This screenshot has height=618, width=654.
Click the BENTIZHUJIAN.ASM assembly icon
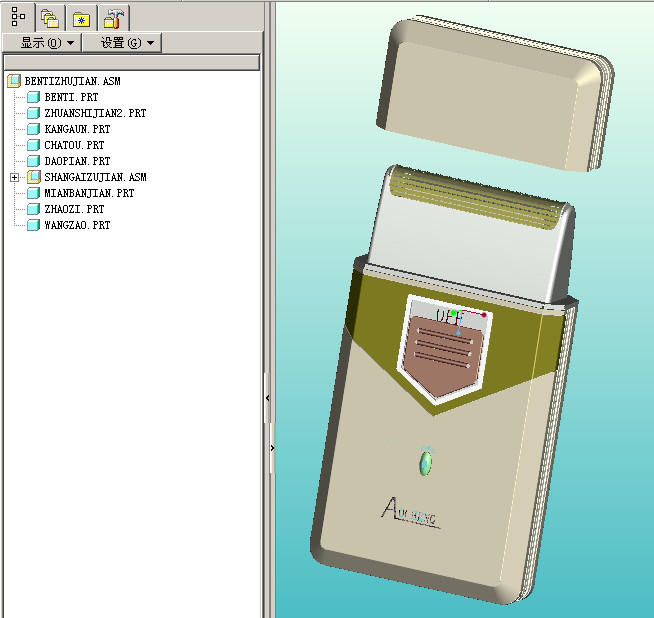point(14,81)
